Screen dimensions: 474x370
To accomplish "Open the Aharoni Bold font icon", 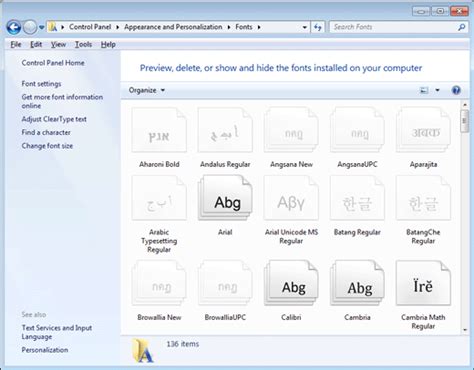I will tap(159, 130).
